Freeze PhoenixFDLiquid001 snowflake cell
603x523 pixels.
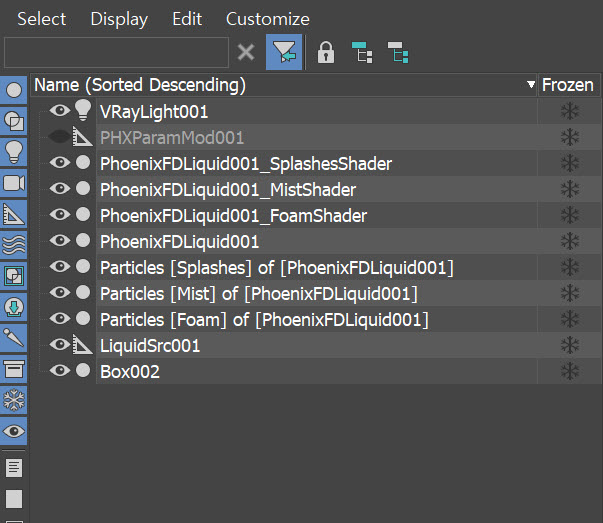click(569, 241)
